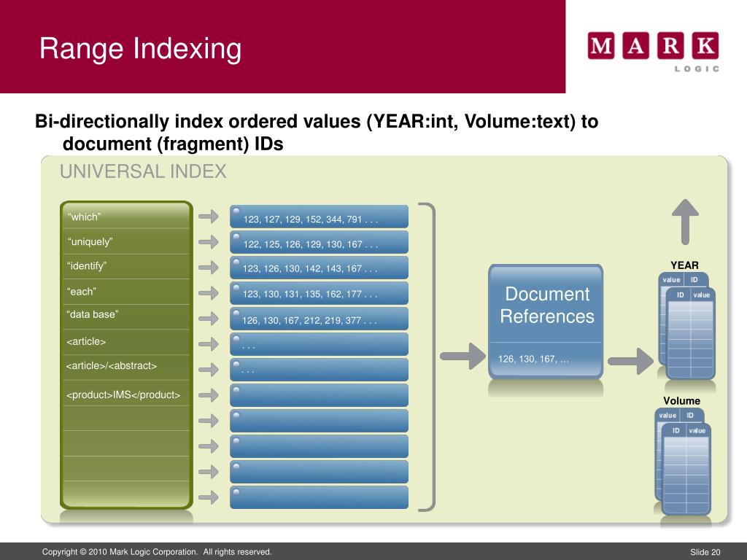Select the YEAR value/ID table graphic
This screenshot has width=747, height=560.
pos(687,326)
